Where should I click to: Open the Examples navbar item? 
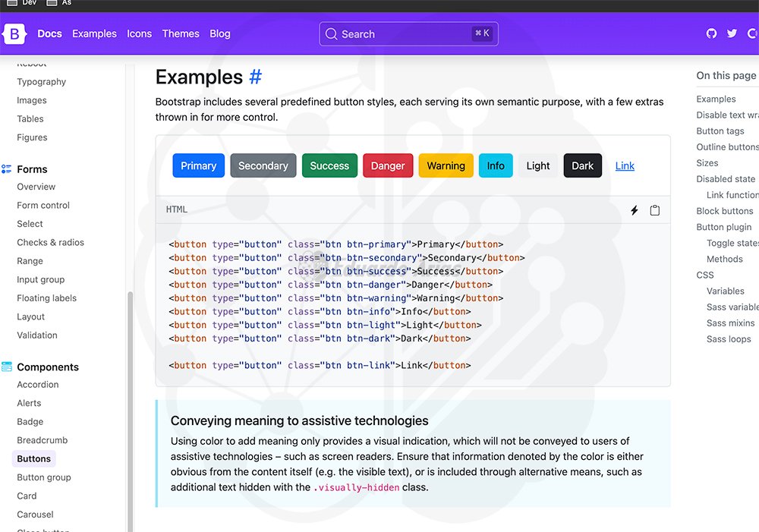point(94,34)
